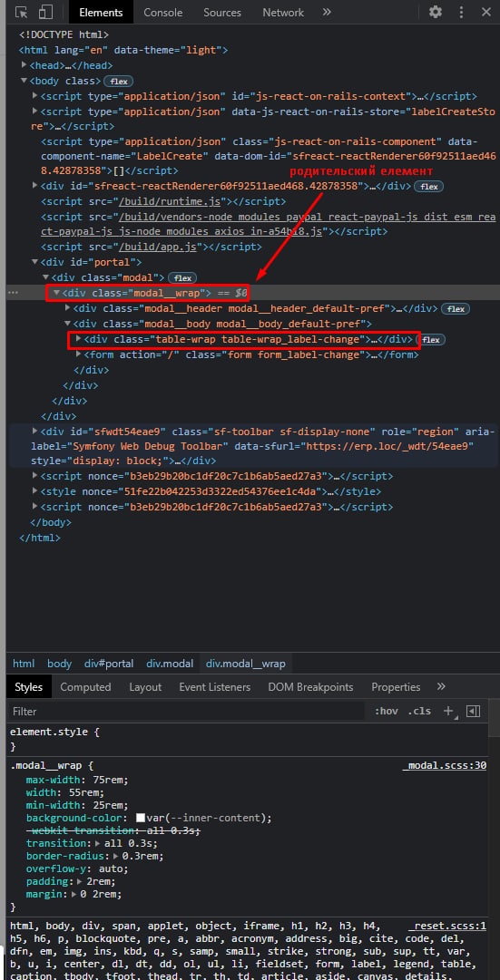The height and width of the screenshot is (980, 500).
Task: Collapse the div id portal node
Action: pos(35,262)
